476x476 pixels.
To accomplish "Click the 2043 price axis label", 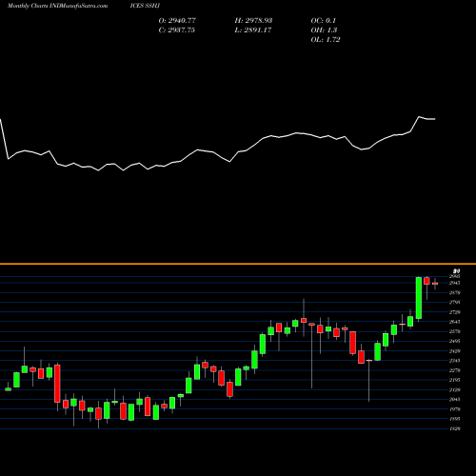I will pyautogui.click(x=455, y=399).
